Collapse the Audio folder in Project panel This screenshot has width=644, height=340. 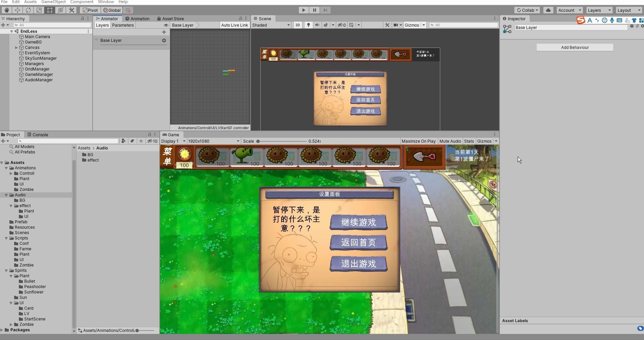coord(6,195)
